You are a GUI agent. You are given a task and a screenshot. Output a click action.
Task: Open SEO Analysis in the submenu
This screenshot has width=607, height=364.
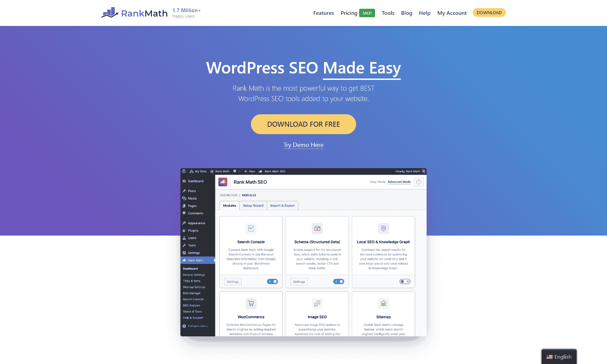coord(192,305)
